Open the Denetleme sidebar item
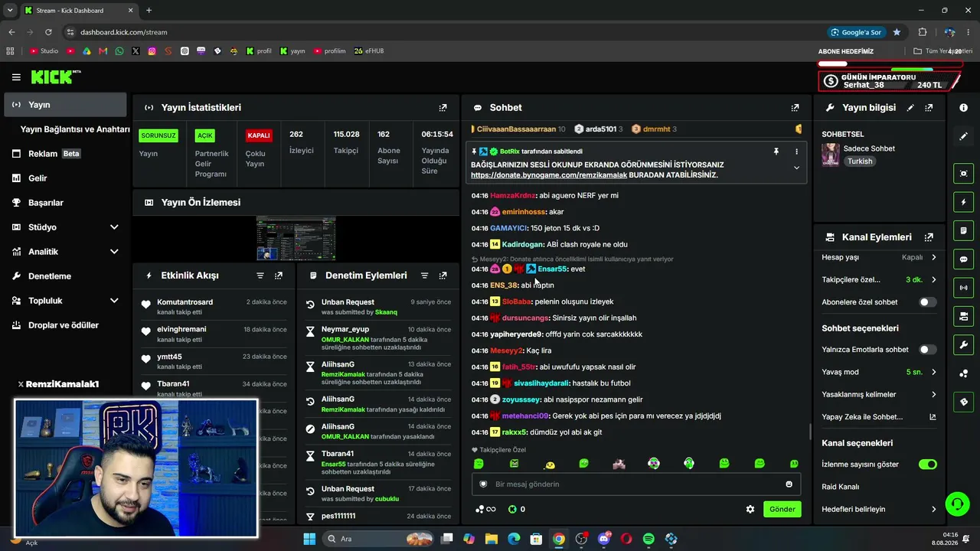This screenshot has height=551, width=980. pyautogui.click(x=65, y=276)
